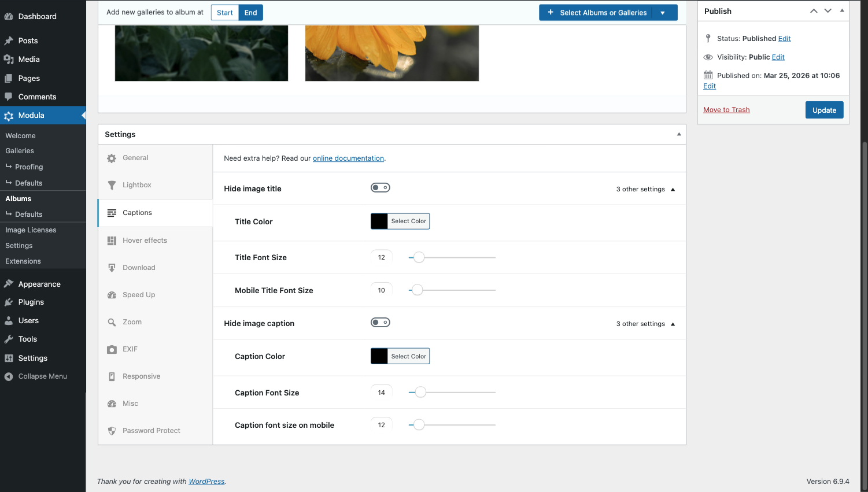Click the EXIF camera icon
Screen dimensions: 868x492
click(x=112, y=349)
